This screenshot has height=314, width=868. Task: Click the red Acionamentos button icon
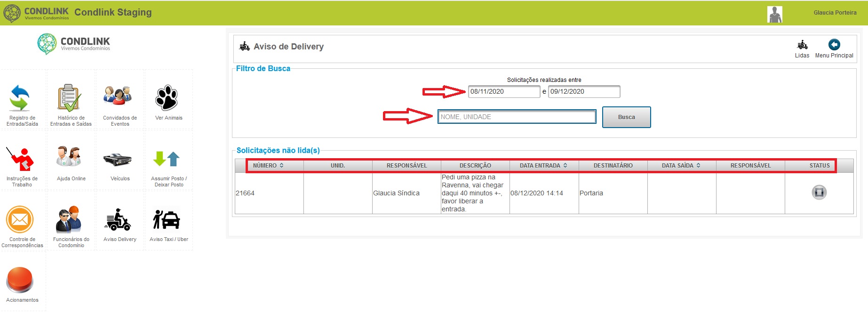pos(20,280)
